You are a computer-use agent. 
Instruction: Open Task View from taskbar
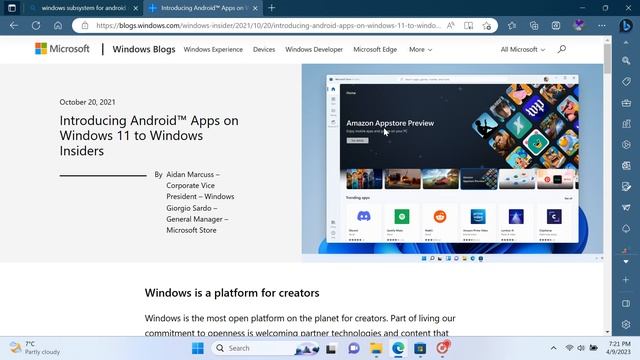[x=331, y=349]
